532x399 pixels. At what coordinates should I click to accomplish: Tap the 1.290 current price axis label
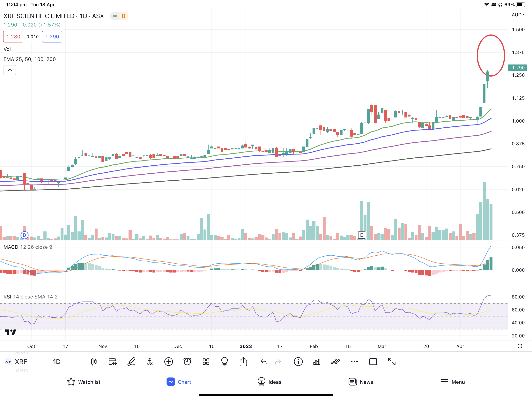pos(518,68)
